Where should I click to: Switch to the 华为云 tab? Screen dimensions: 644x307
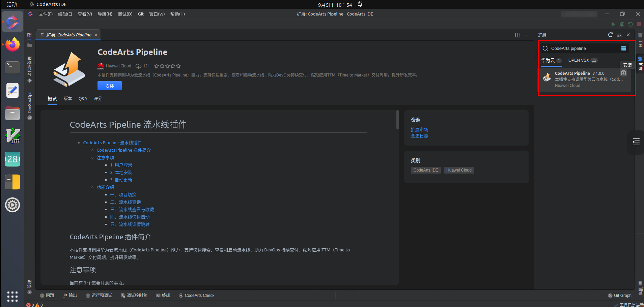pos(551,60)
